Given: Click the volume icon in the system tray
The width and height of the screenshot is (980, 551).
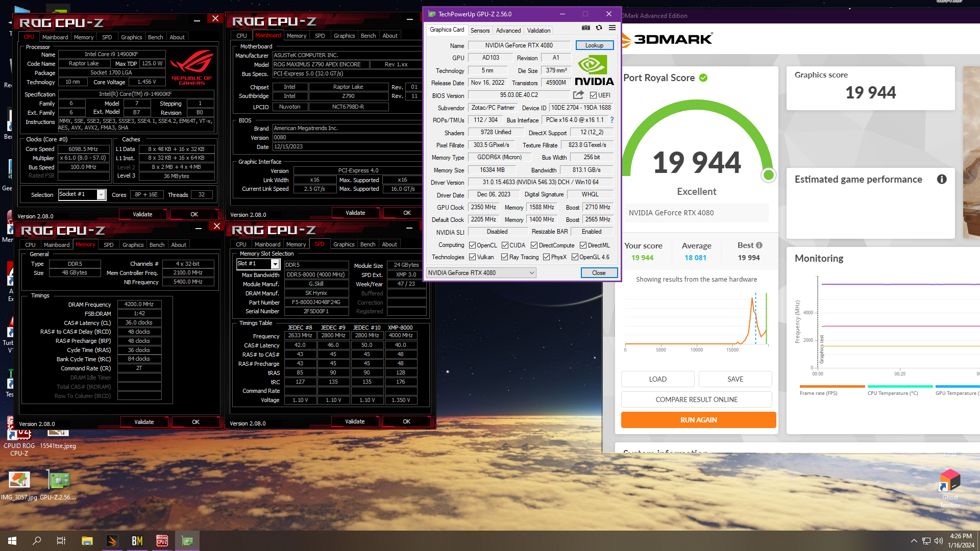Looking at the screenshot, I should tap(938, 541).
